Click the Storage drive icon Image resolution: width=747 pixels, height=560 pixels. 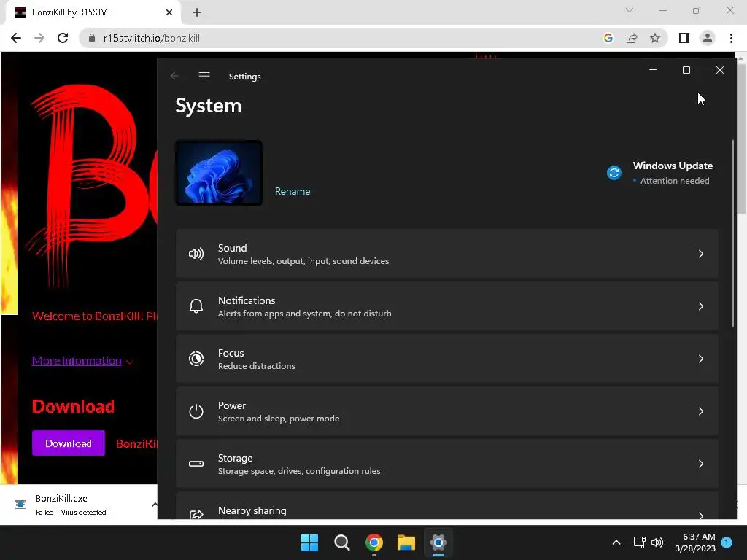[196, 463]
